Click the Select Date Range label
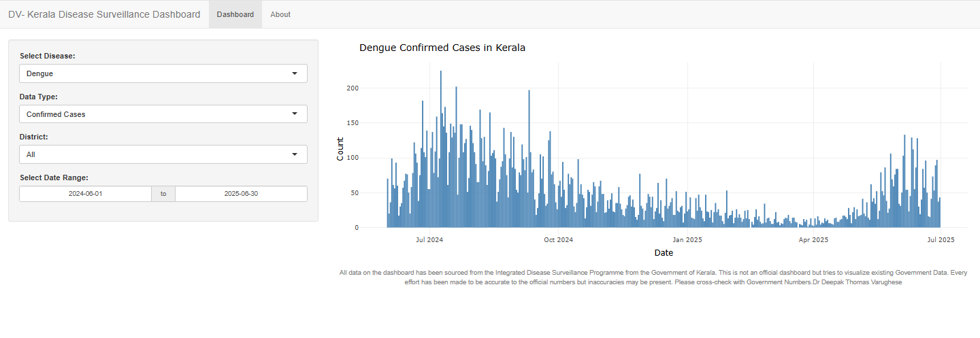 [x=54, y=178]
